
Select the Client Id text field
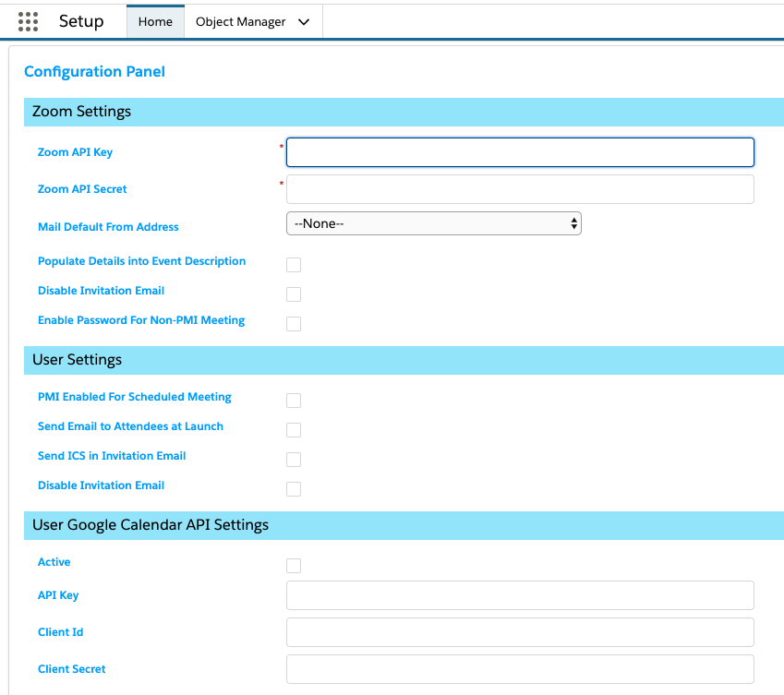tap(520, 632)
